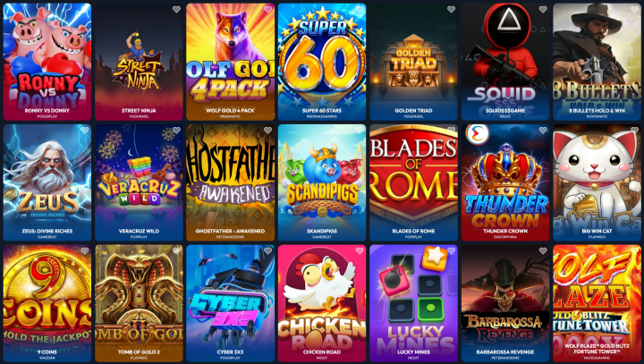This screenshot has height=364, width=644.
Task: Toggle favorite heart on Cyber 3x3
Action: 267,250
